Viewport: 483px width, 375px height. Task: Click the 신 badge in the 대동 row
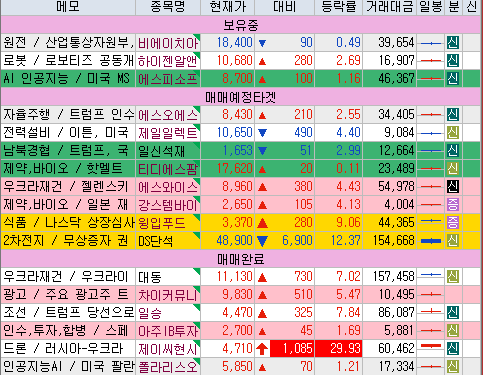coord(453,277)
